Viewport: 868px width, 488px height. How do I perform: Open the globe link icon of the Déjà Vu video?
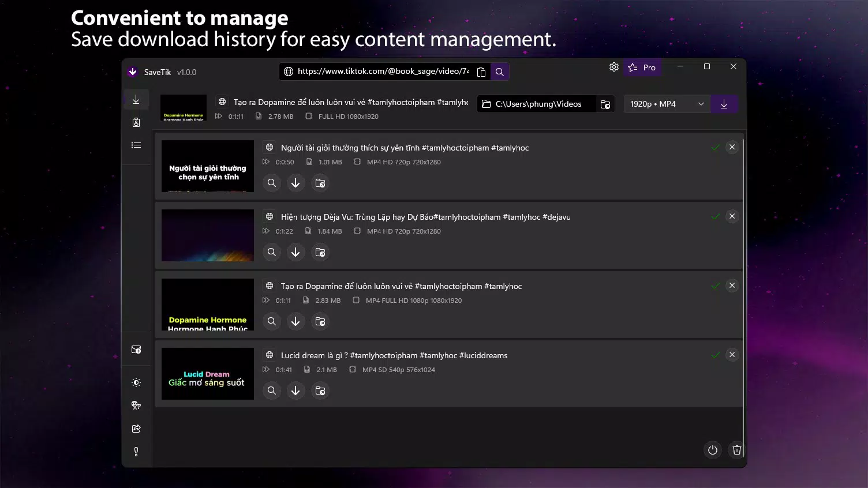pyautogui.click(x=270, y=216)
